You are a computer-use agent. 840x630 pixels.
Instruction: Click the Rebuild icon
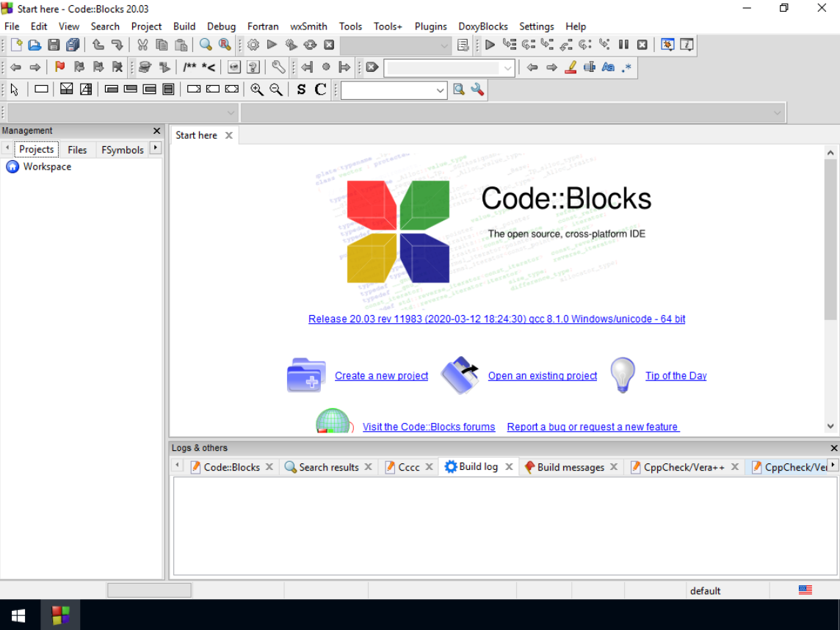pyautogui.click(x=310, y=45)
